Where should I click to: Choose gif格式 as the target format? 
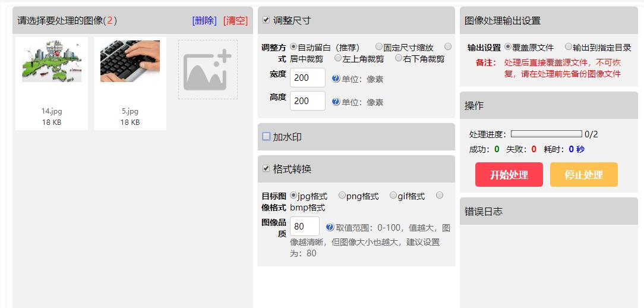tap(393, 195)
